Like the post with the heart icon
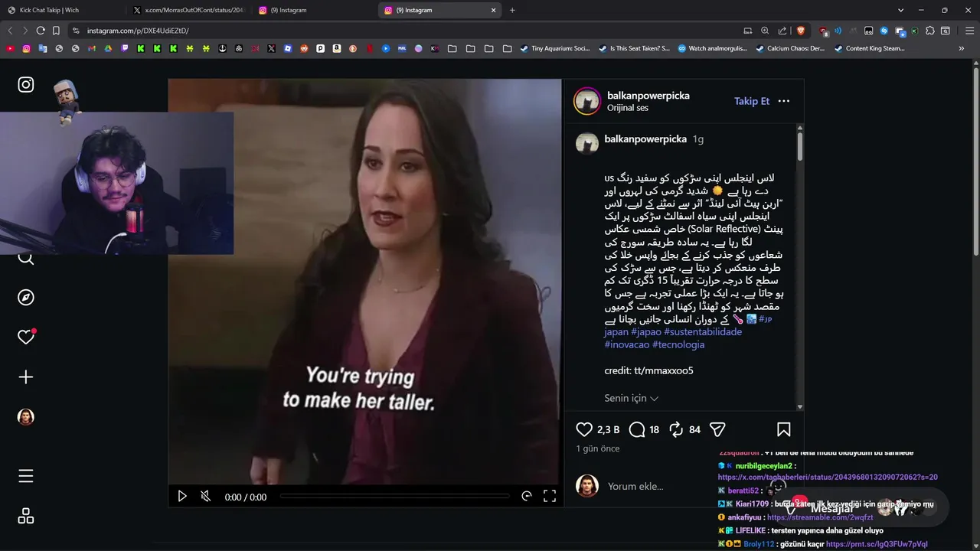Image resolution: width=980 pixels, height=551 pixels. click(584, 429)
